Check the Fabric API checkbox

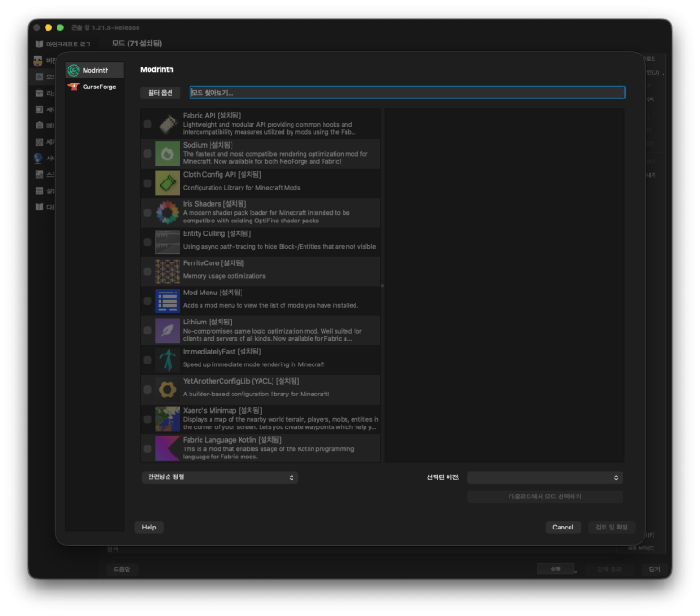click(148, 124)
